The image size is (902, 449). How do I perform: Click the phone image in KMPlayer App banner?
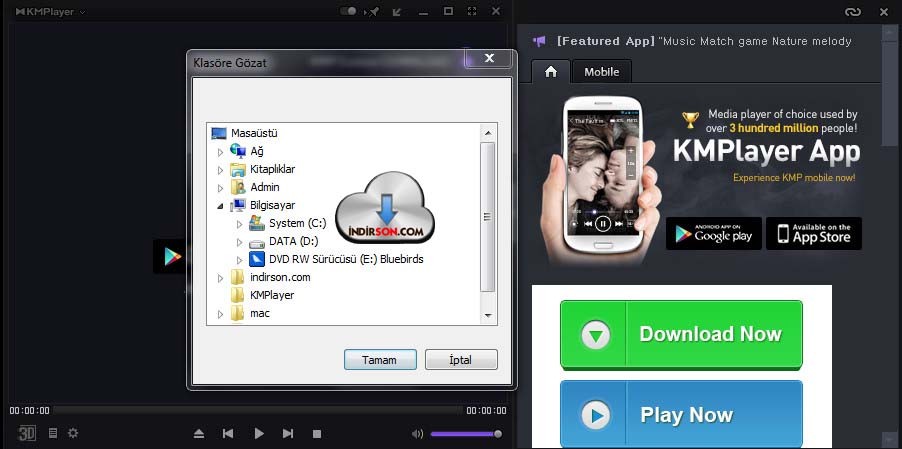click(x=602, y=174)
